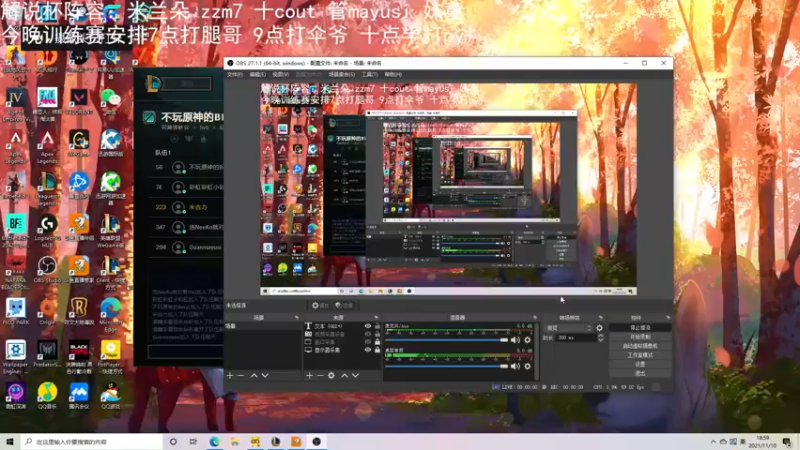
Task: Mute the desktop audio track speaker icon
Action: pos(515,366)
